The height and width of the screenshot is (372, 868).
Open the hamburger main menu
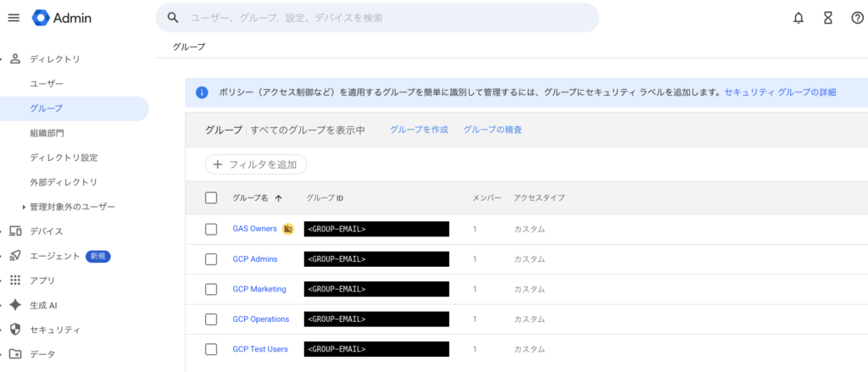[14, 18]
